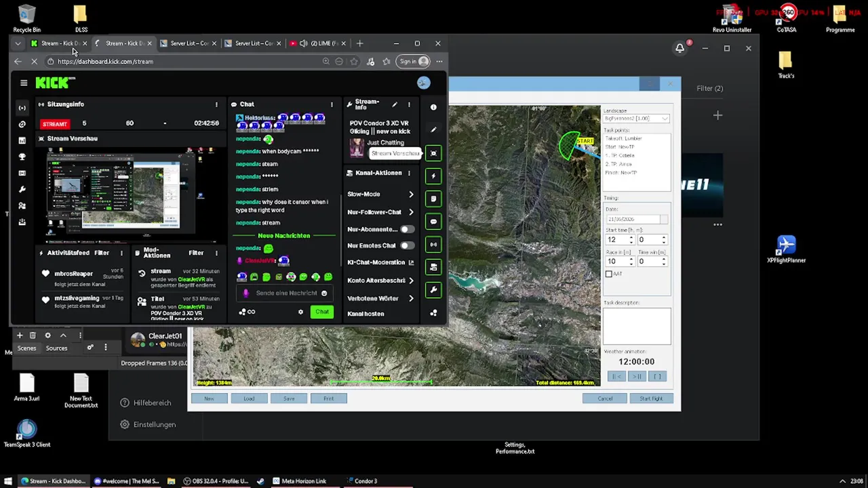Toggle Nur Emotes Chat switch
The image size is (868, 488).
(407, 246)
